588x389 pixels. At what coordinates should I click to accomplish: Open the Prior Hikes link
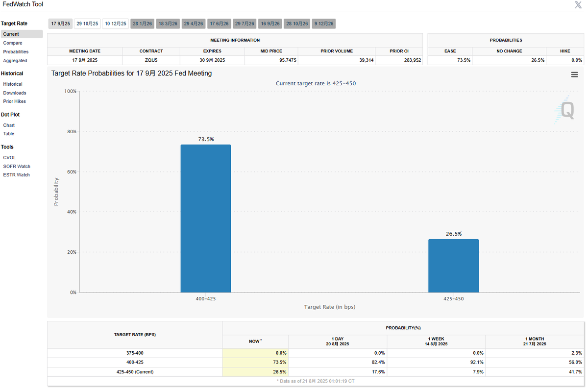point(15,101)
